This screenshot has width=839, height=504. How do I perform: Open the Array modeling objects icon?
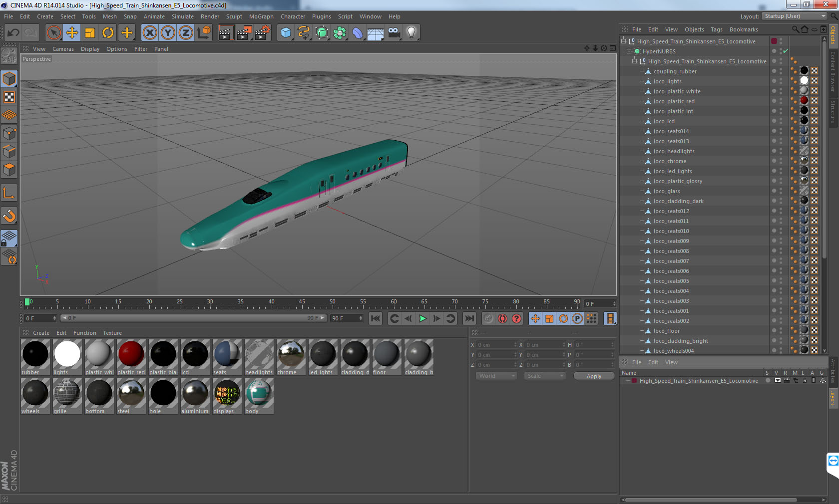point(340,33)
